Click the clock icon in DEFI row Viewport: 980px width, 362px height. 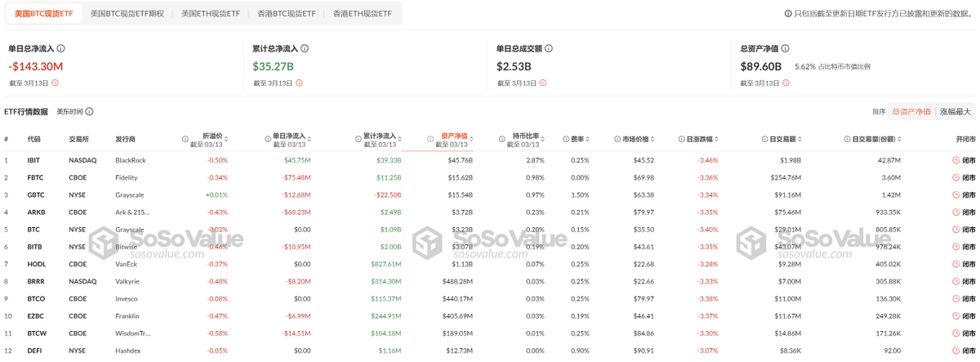pos(956,351)
